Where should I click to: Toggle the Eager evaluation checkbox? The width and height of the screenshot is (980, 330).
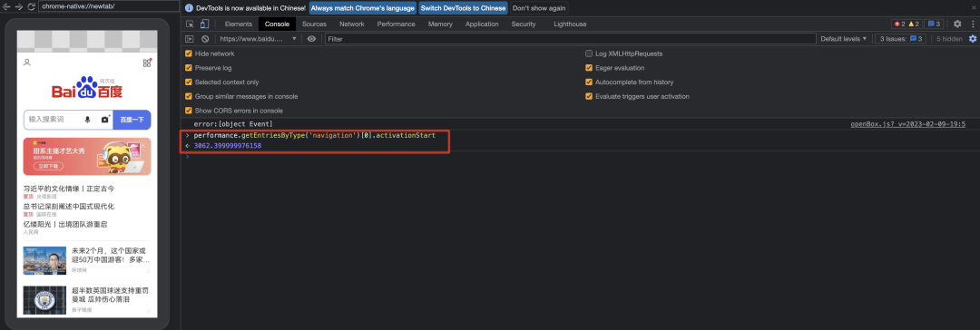point(589,67)
